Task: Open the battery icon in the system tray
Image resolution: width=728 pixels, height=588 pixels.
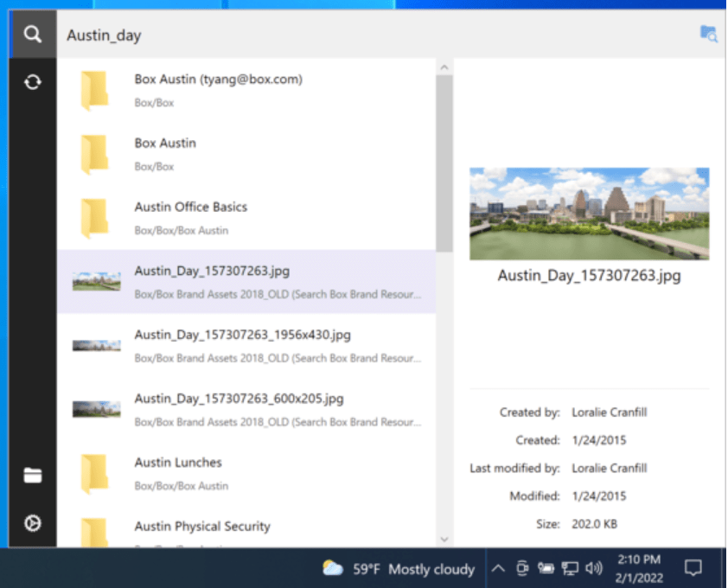Action: pos(546,568)
